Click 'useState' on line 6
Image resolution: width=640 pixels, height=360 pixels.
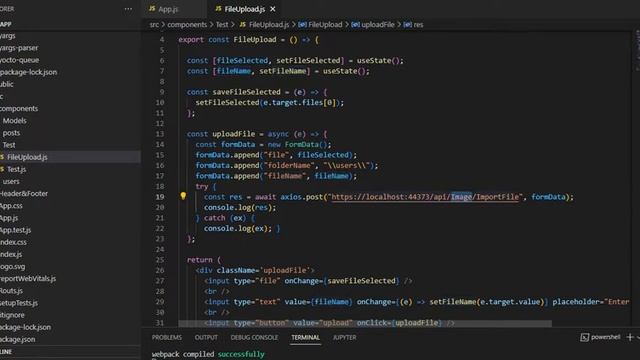[374, 60]
